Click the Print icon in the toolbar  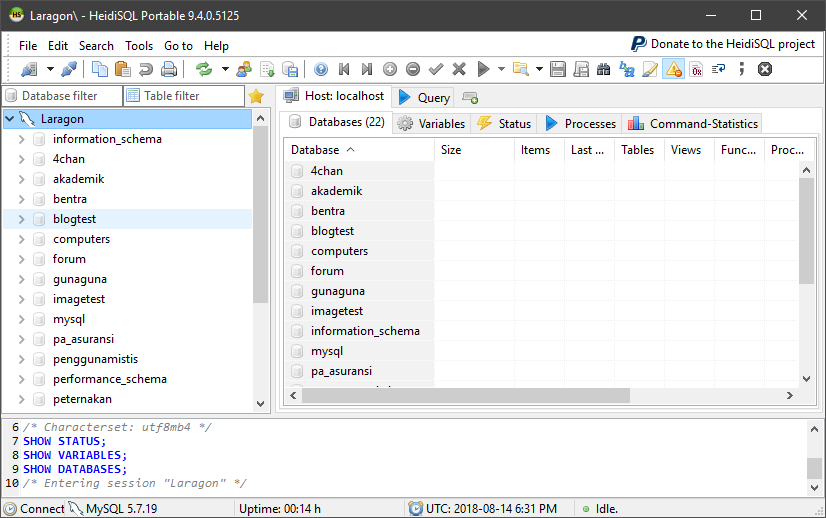pyautogui.click(x=169, y=69)
